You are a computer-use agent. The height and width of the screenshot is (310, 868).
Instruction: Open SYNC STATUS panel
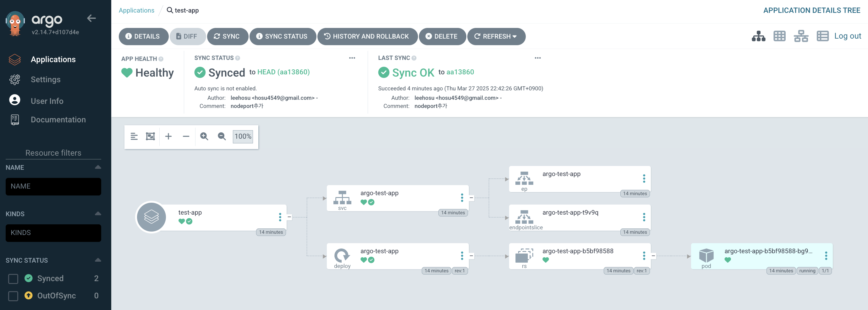[283, 36]
